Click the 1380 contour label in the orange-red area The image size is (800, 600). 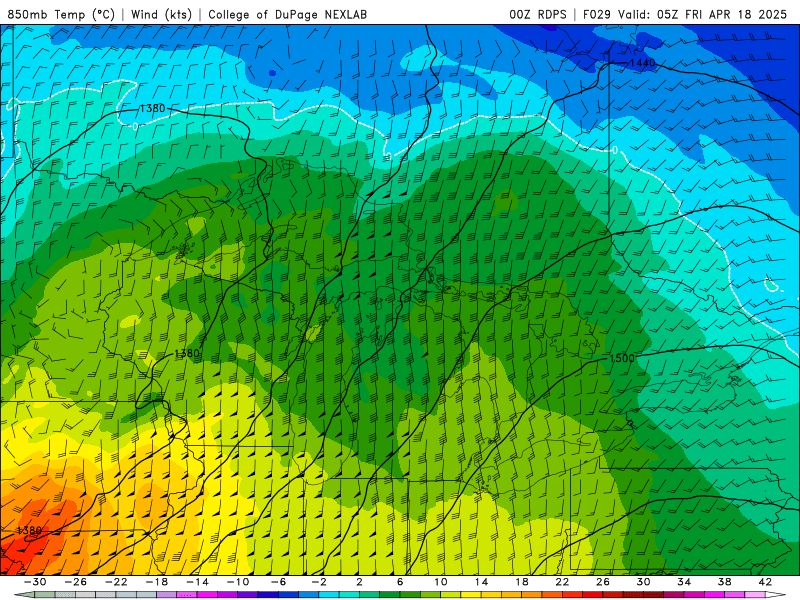point(29,530)
